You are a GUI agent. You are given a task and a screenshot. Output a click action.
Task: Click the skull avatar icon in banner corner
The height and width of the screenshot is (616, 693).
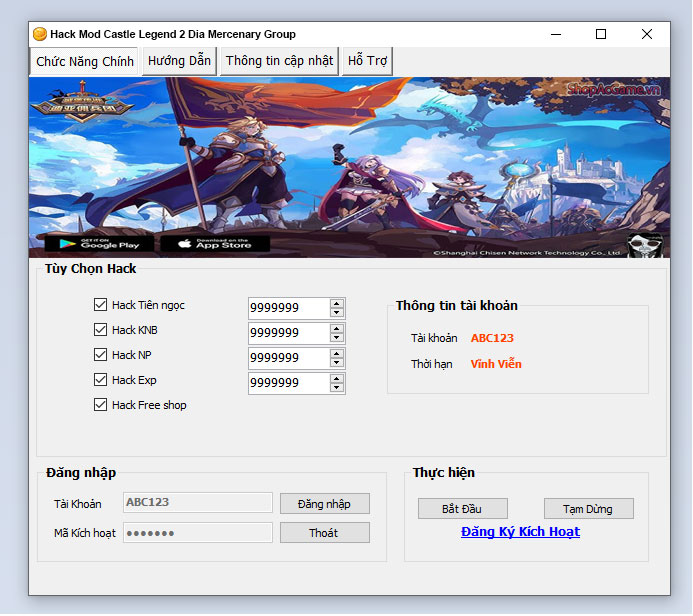click(x=645, y=246)
